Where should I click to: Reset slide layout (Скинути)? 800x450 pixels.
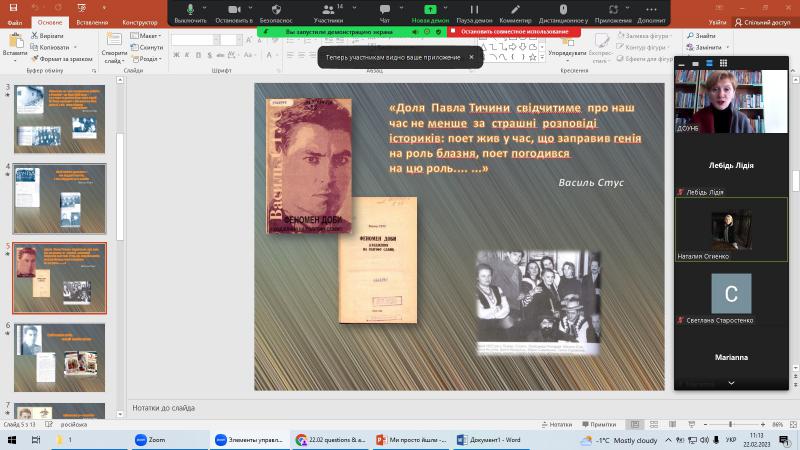(x=147, y=47)
